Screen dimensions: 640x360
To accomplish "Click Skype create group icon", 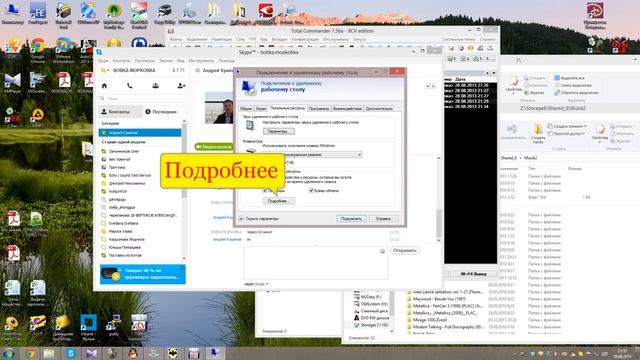I will [156, 86].
